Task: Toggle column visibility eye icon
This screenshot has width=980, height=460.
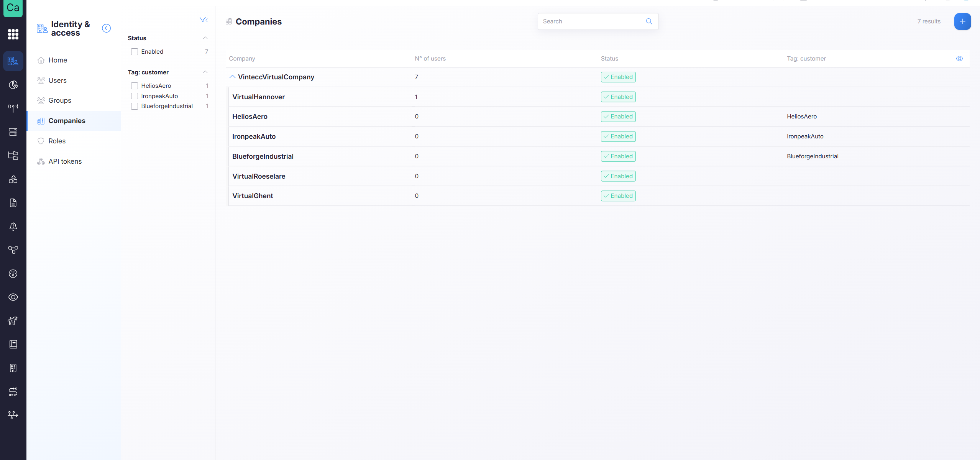Action: click(x=959, y=59)
